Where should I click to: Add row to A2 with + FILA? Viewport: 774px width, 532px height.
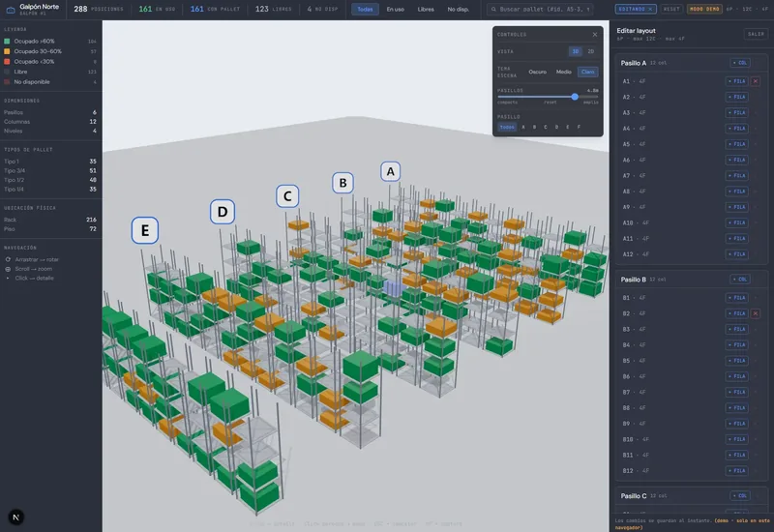point(737,98)
